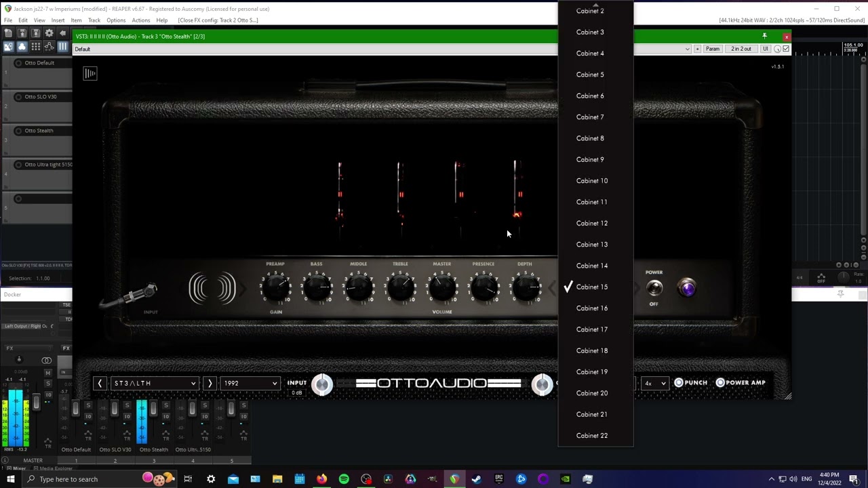Click the Windows Start button
Image resolution: width=868 pixels, height=488 pixels.
(x=10, y=479)
